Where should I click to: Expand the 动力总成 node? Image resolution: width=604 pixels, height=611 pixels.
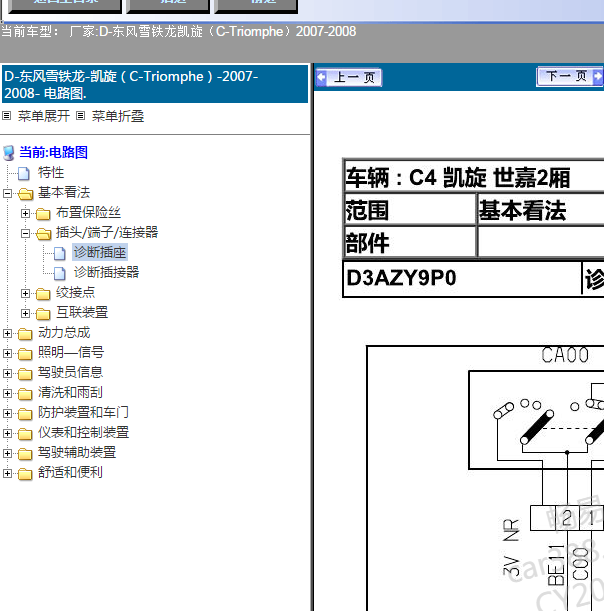point(7,333)
